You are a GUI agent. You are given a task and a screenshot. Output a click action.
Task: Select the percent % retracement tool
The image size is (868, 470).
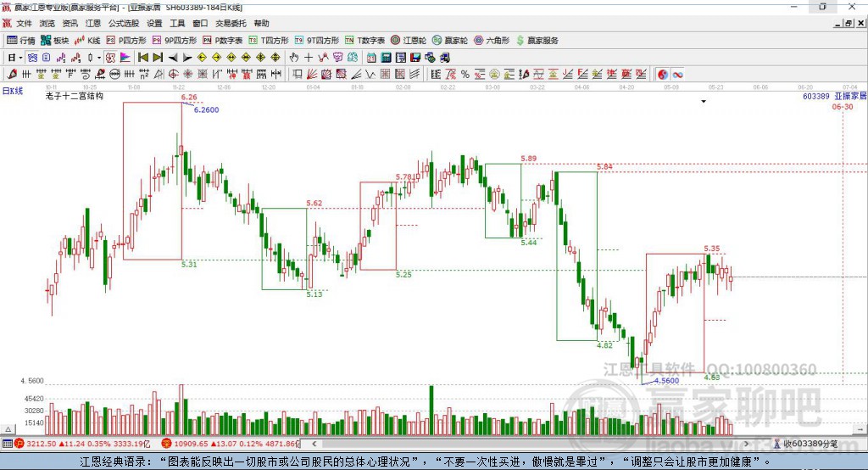tap(465, 75)
